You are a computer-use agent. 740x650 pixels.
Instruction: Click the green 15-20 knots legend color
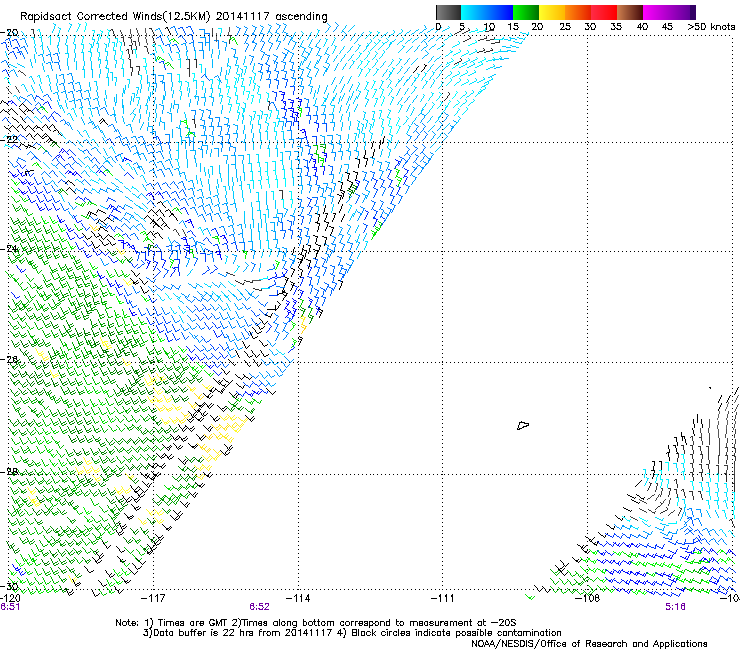pyautogui.click(x=526, y=12)
